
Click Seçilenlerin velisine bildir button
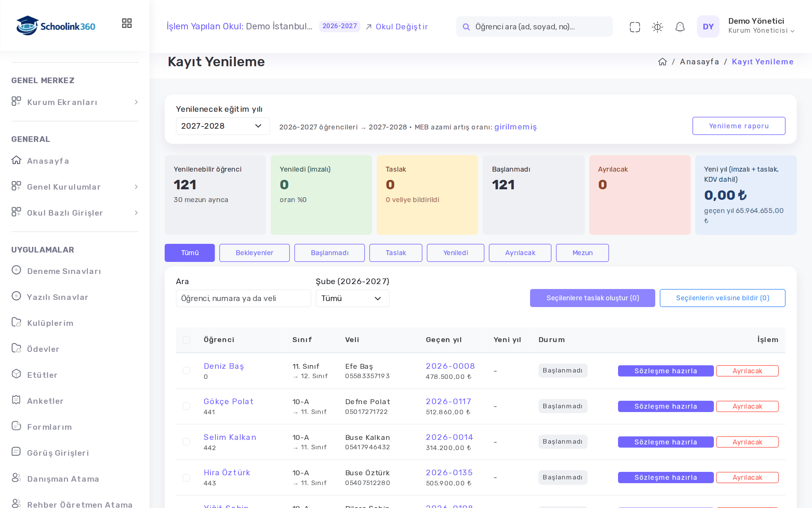click(x=722, y=298)
